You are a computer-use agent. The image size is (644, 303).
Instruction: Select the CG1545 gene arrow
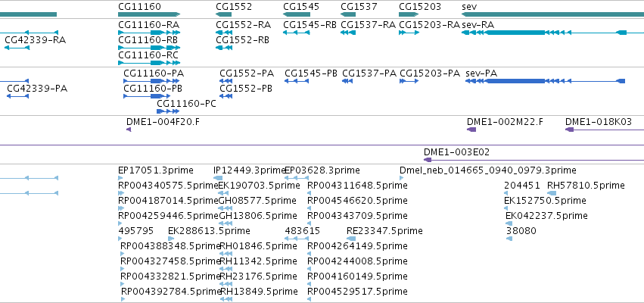(297, 14)
